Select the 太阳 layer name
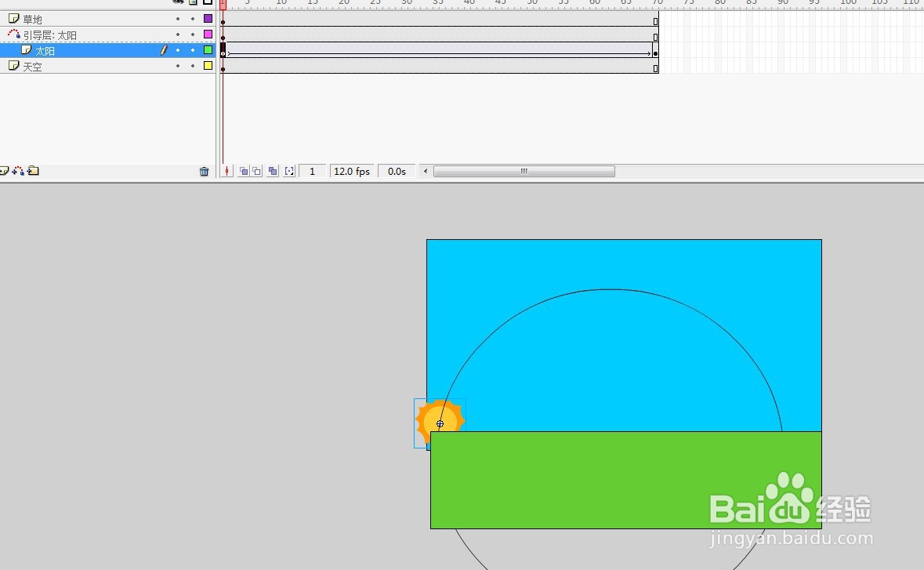924x570 pixels. (45, 51)
